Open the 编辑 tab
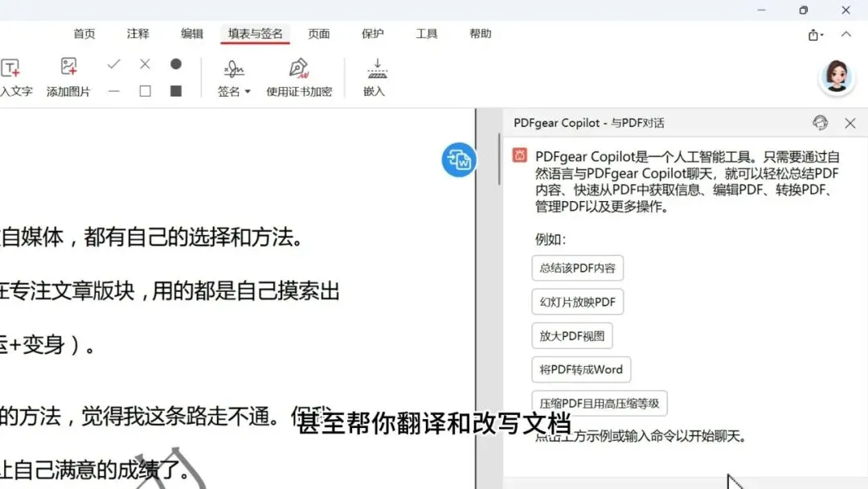Image resolution: width=868 pixels, height=489 pixels. (x=192, y=34)
